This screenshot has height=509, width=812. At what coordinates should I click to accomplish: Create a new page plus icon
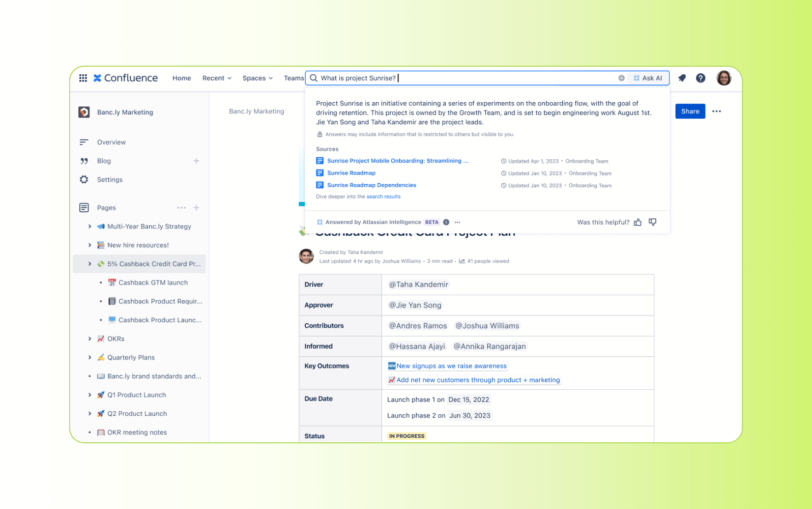point(196,208)
